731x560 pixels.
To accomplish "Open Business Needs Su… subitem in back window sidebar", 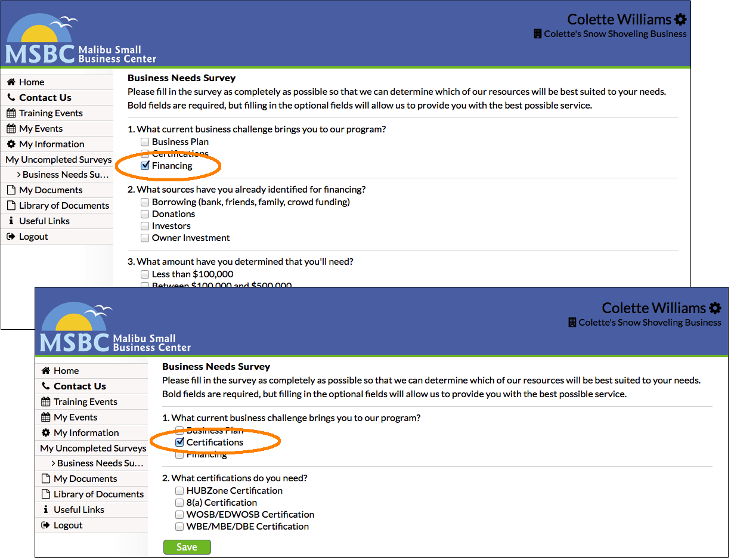I will point(65,175).
